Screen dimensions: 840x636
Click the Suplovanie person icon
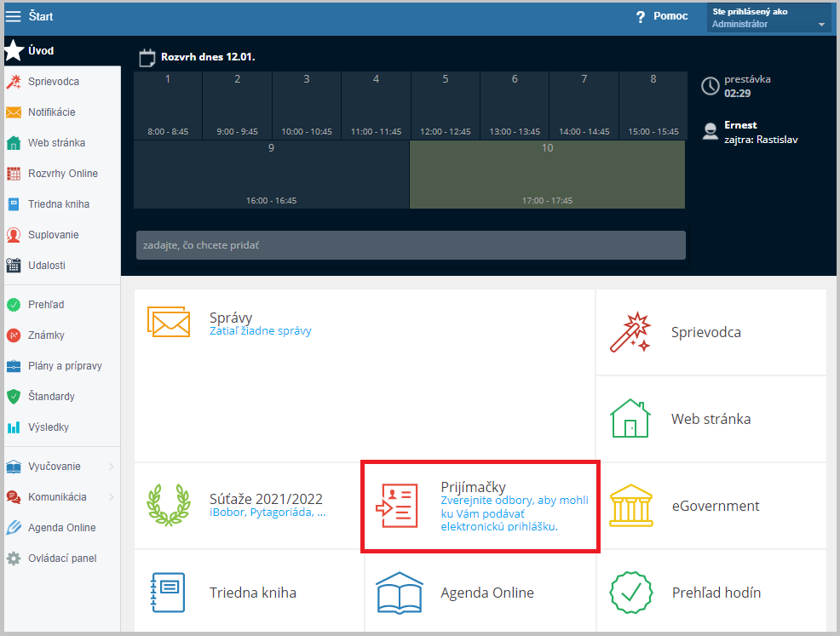(14, 235)
